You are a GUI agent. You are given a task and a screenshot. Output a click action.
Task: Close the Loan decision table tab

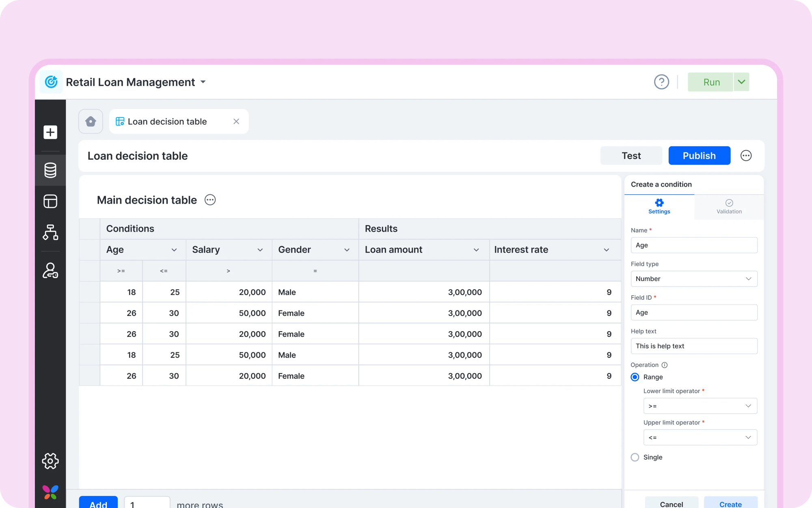tap(236, 122)
